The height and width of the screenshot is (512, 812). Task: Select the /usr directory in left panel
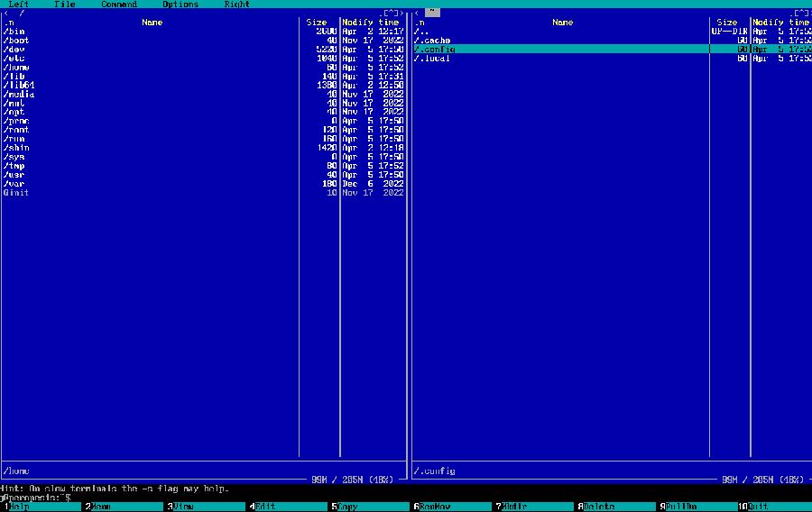click(x=15, y=175)
